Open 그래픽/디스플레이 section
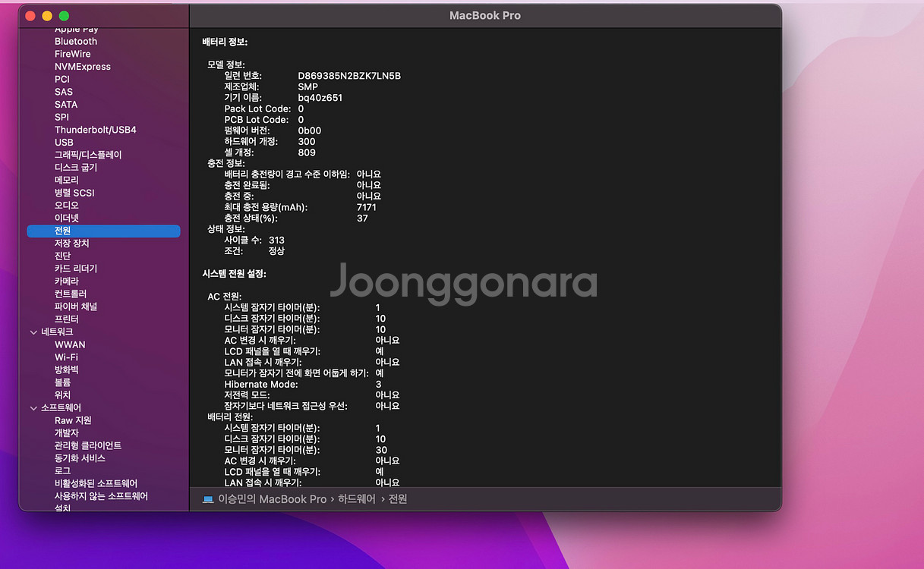Screen dimensions: 924x569 pos(88,155)
